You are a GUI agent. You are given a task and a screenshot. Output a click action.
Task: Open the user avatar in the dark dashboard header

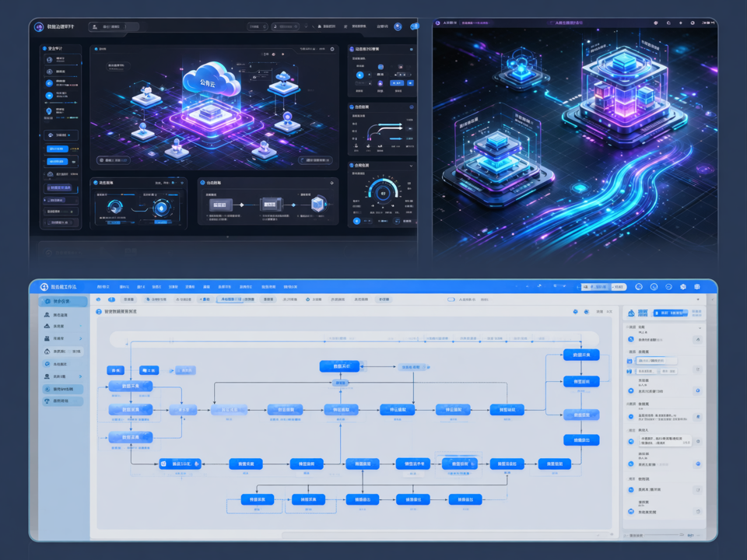click(398, 26)
